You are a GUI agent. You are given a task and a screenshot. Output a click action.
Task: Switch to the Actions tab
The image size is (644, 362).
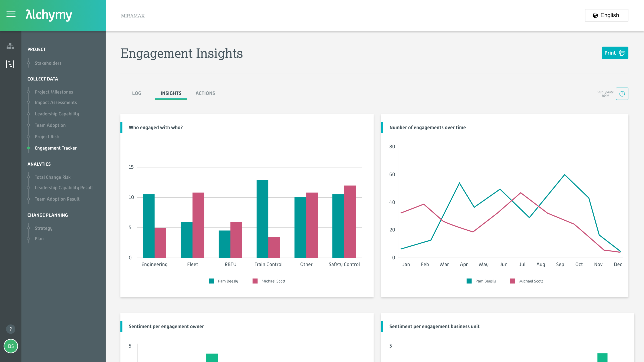[205, 93]
